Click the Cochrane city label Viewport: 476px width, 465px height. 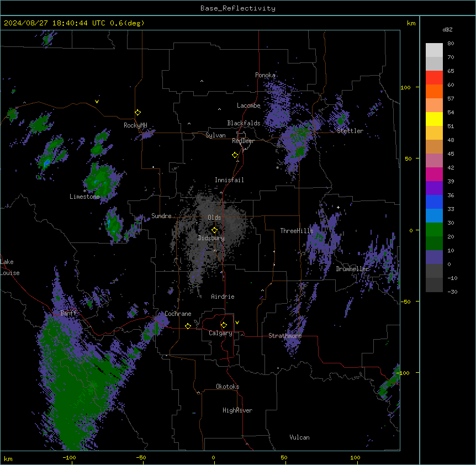(x=178, y=314)
